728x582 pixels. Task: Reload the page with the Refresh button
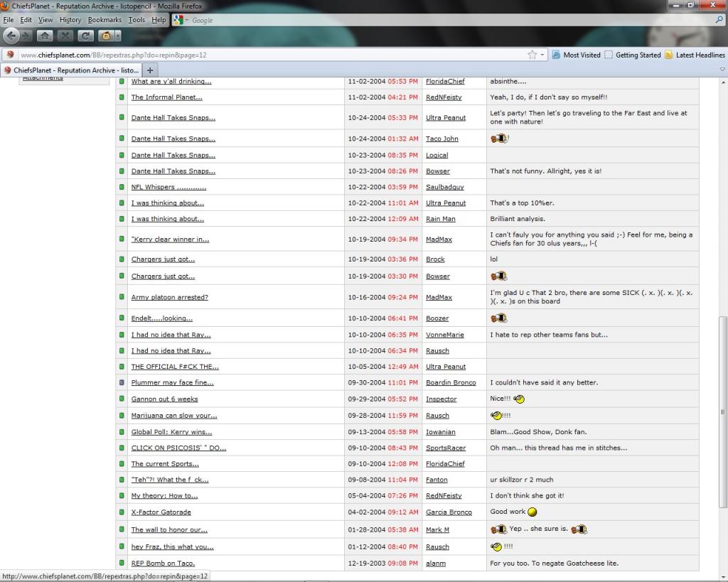tap(85, 36)
